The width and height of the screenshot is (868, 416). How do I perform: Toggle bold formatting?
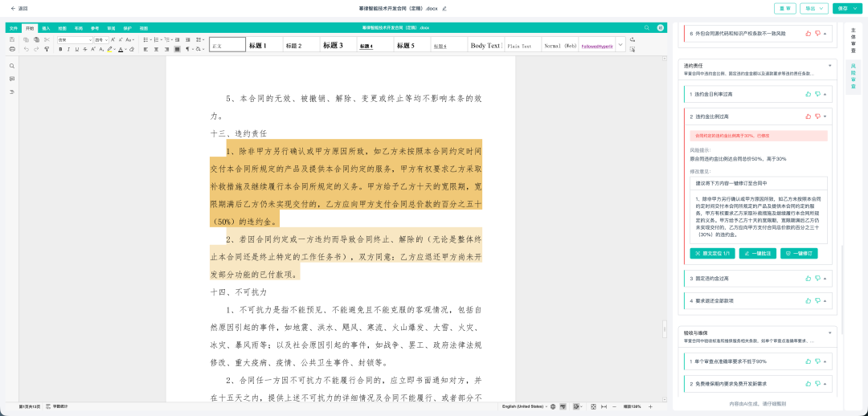pyautogui.click(x=60, y=49)
